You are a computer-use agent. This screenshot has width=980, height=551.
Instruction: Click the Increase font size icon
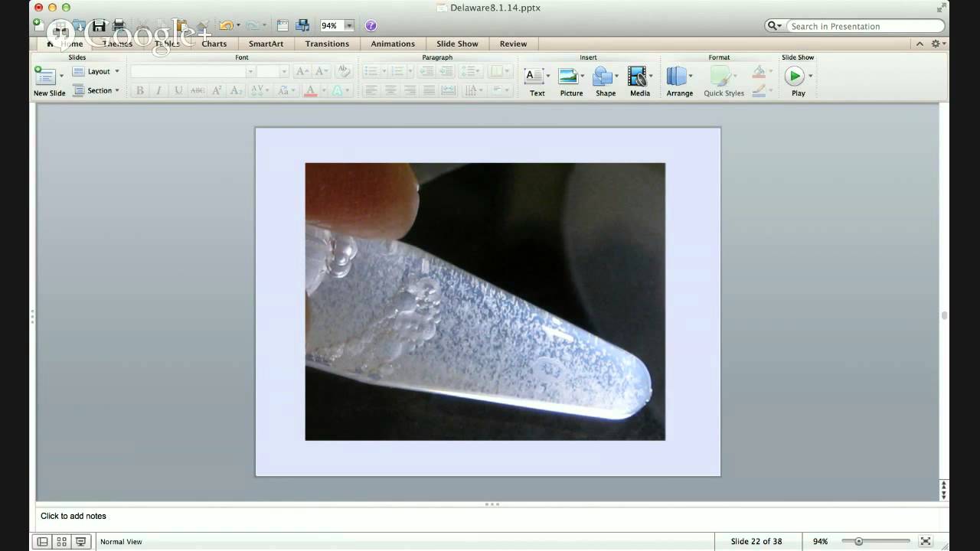coord(302,71)
